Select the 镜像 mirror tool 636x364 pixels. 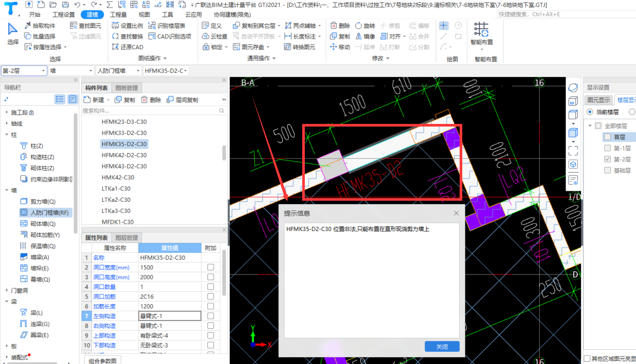[x=365, y=36]
